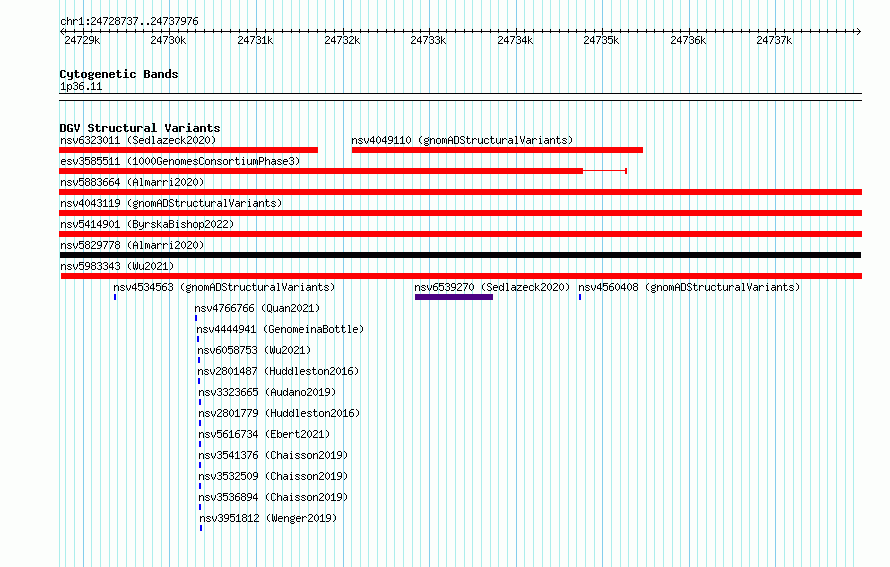Click the 24731k ruler tick label
The height and width of the screenshot is (567, 890).
[255, 40]
